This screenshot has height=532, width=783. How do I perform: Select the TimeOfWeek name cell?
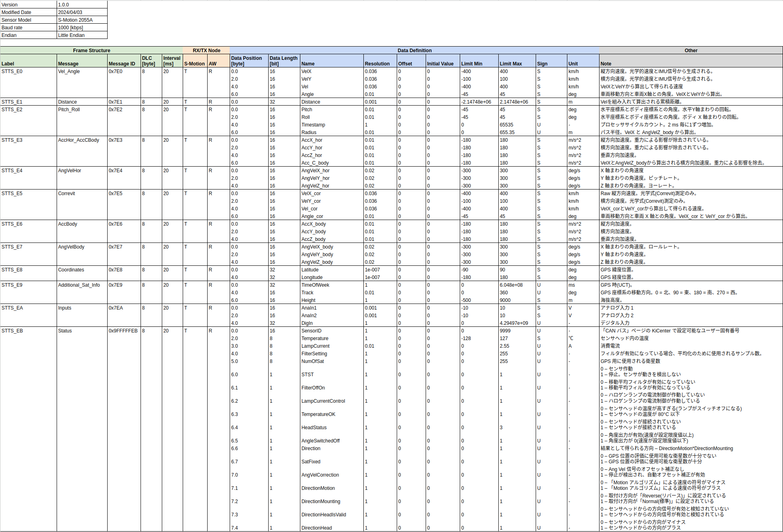point(332,285)
